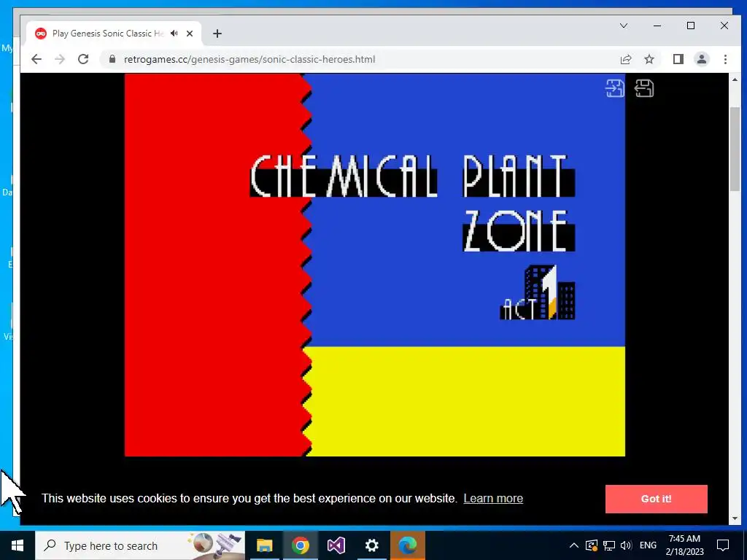Viewport: 747px width, 560px height.
Task: Open the clock showing 7:45 AM
Action: [x=684, y=545]
